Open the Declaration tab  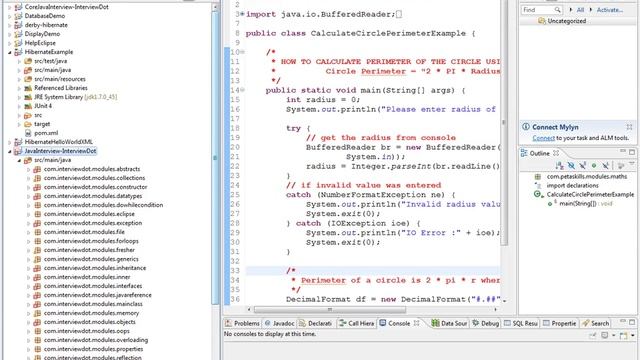click(316, 323)
